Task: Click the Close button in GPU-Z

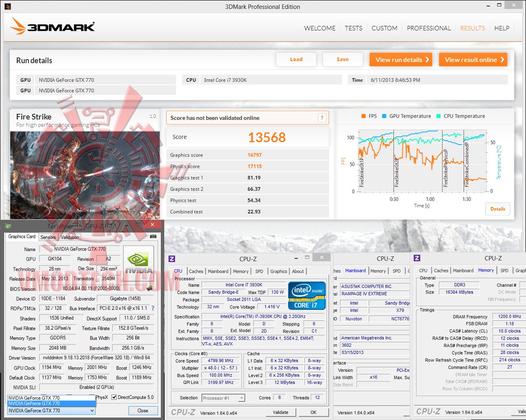Action: tap(143, 411)
